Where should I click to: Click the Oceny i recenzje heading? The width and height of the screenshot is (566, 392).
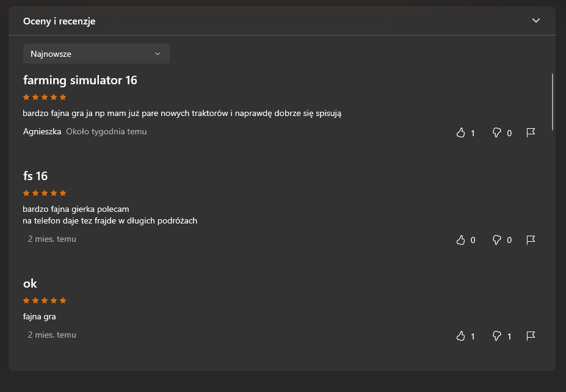click(59, 21)
